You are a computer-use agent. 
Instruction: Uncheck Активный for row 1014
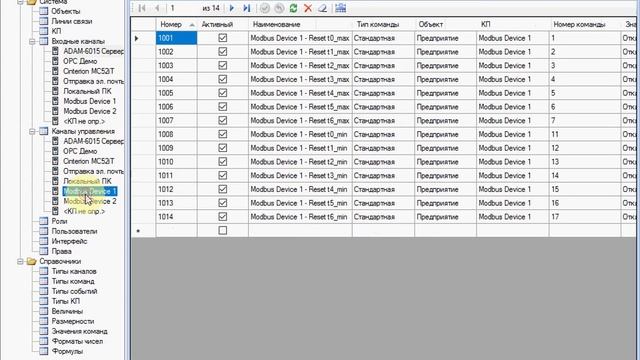point(222,217)
